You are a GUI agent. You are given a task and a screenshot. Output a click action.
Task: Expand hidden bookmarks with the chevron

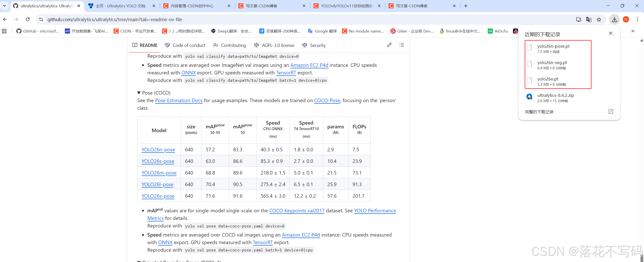click(x=633, y=31)
